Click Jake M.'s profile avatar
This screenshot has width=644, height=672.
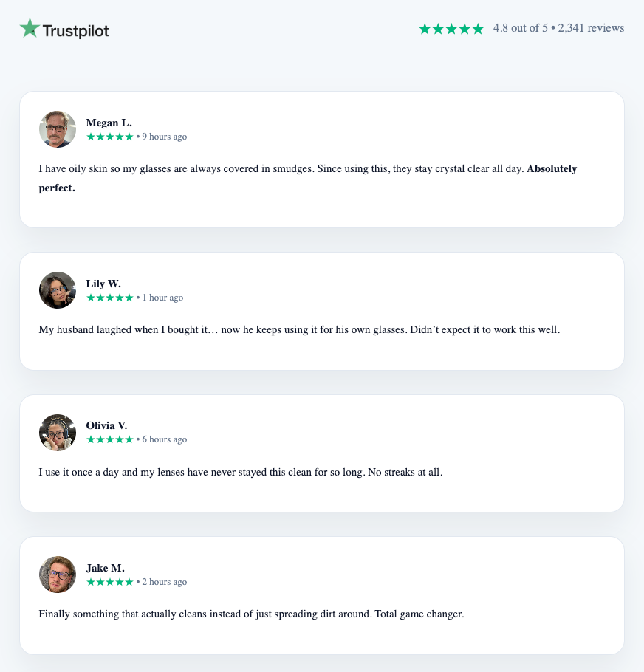[58, 575]
